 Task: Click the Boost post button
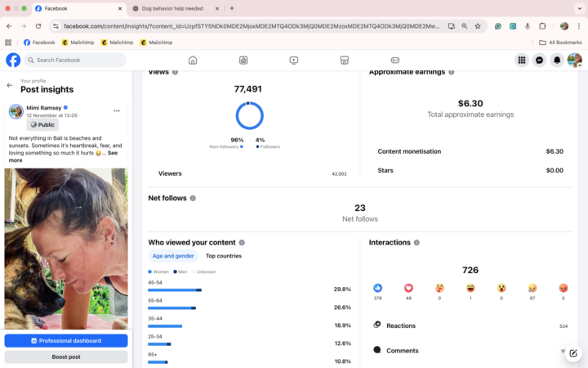point(66,357)
